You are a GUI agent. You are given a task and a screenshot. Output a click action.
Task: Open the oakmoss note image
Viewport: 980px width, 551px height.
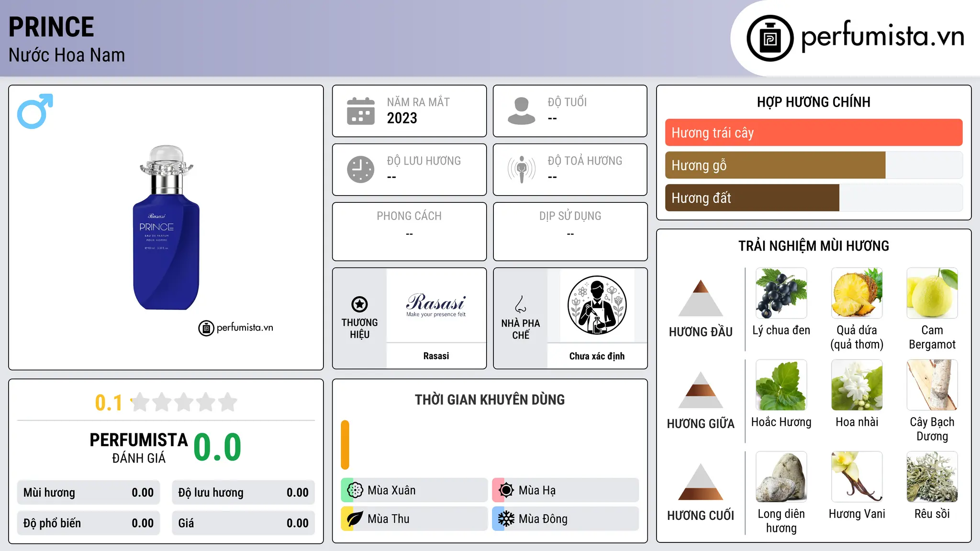(x=932, y=477)
